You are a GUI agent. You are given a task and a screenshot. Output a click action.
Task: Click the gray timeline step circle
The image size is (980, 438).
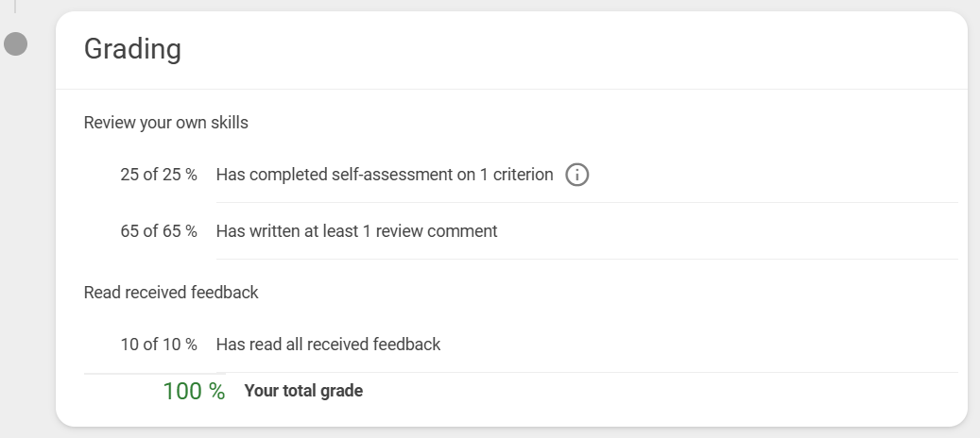[x=16, y=43]
